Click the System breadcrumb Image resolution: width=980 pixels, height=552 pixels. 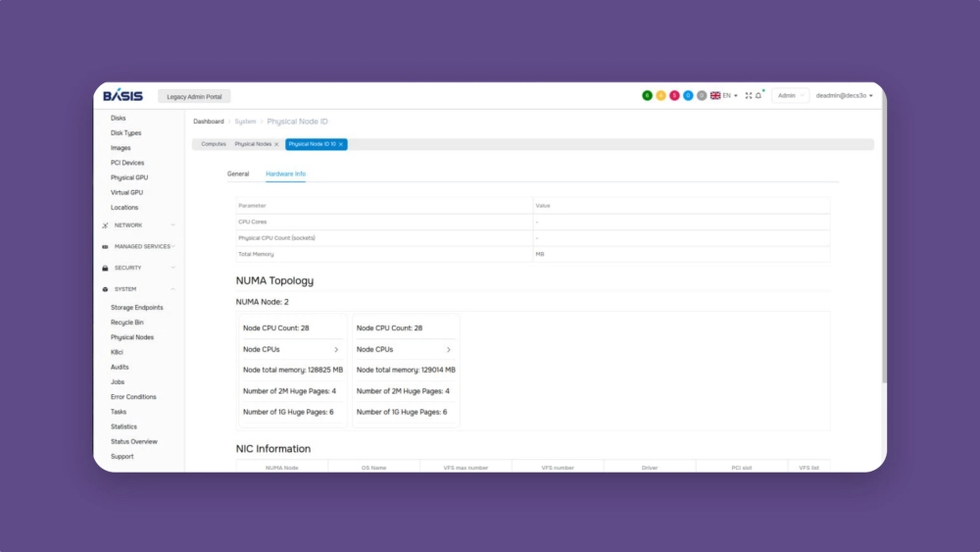pyautogui.click(x=245, y=122)
